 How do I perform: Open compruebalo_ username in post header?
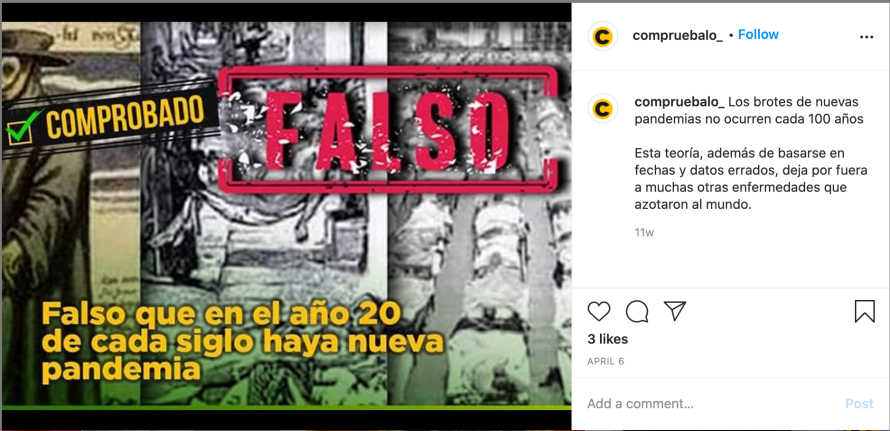click(678, 35)
